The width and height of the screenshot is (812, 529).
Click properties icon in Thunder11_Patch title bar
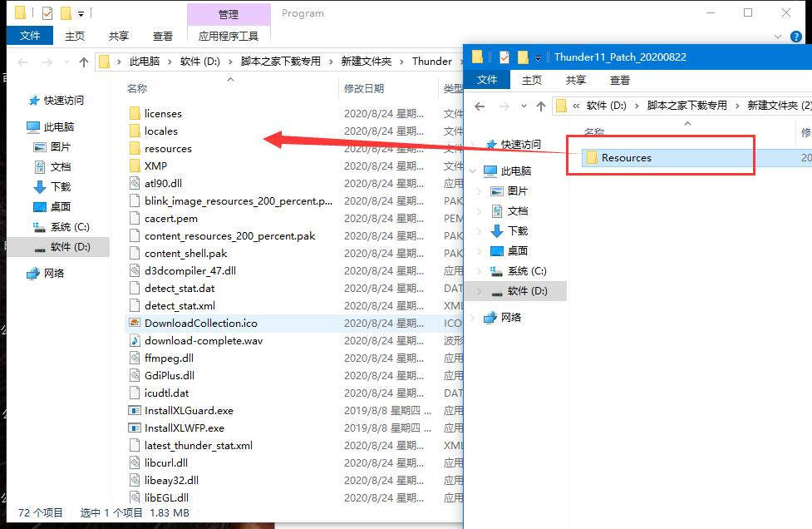tap(504, 57)
